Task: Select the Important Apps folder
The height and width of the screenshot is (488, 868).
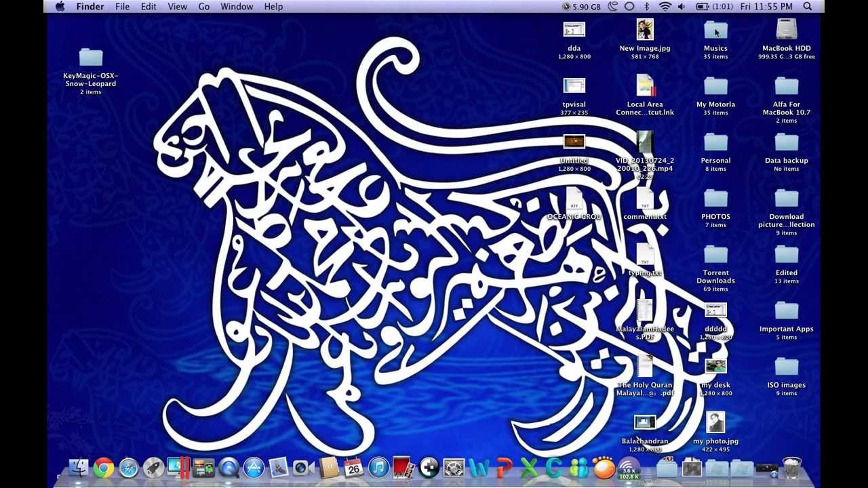Action: click(x=787, y=312)
